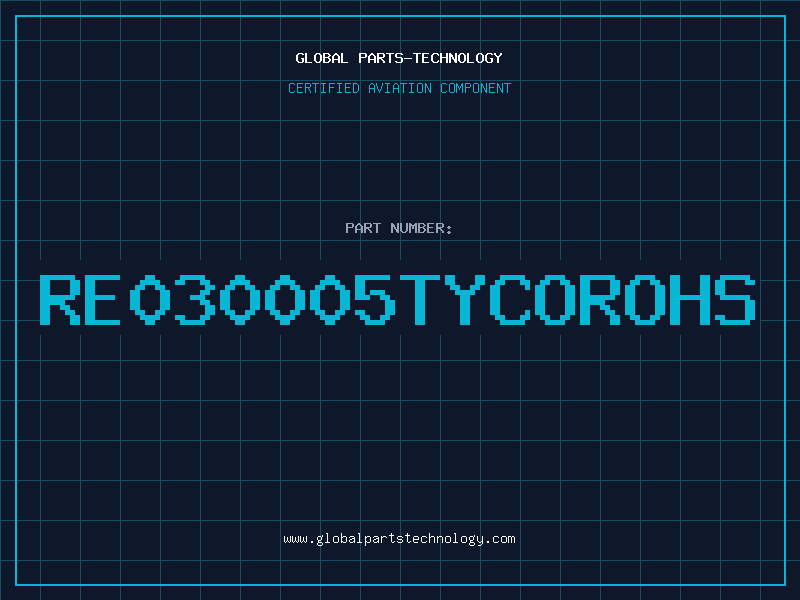Select the CERTIFIED AVIATION COMPONENT subtitle
Viewport: 800px width, 600px height.
click(399, 88)
